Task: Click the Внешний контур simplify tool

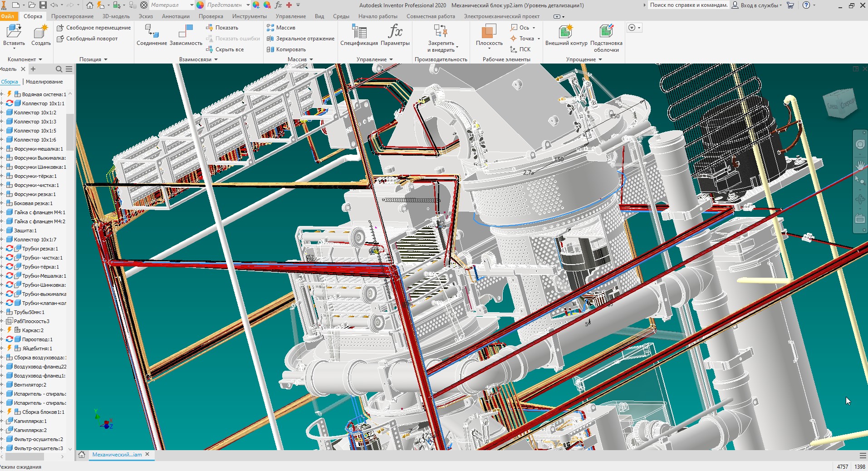Action: [566, 32]
